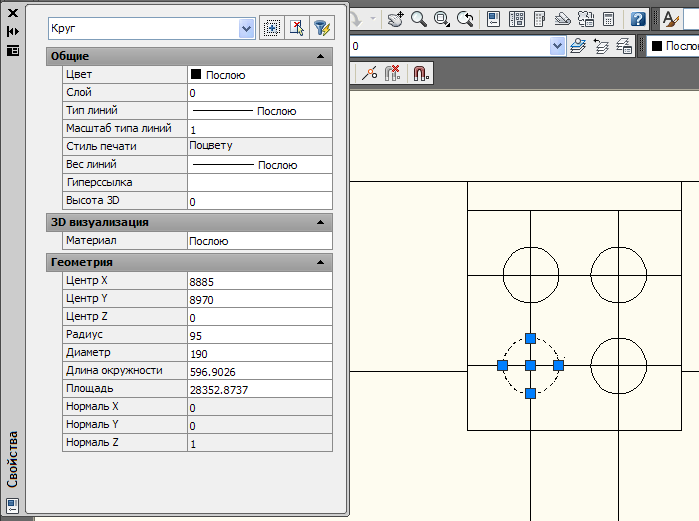
Task: Click the Нормаль Z value 1
Action: (x=260, y=443)
